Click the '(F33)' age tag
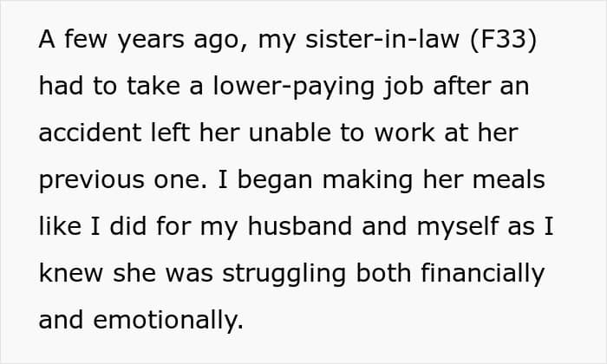The width and height of the screenshot is (607, 364). 503,40
